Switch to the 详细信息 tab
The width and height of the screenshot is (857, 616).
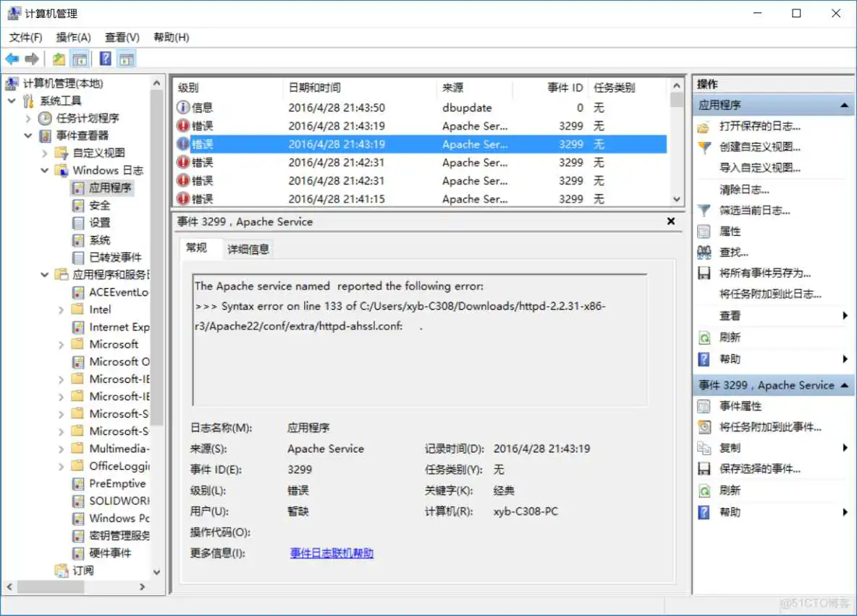247,248
